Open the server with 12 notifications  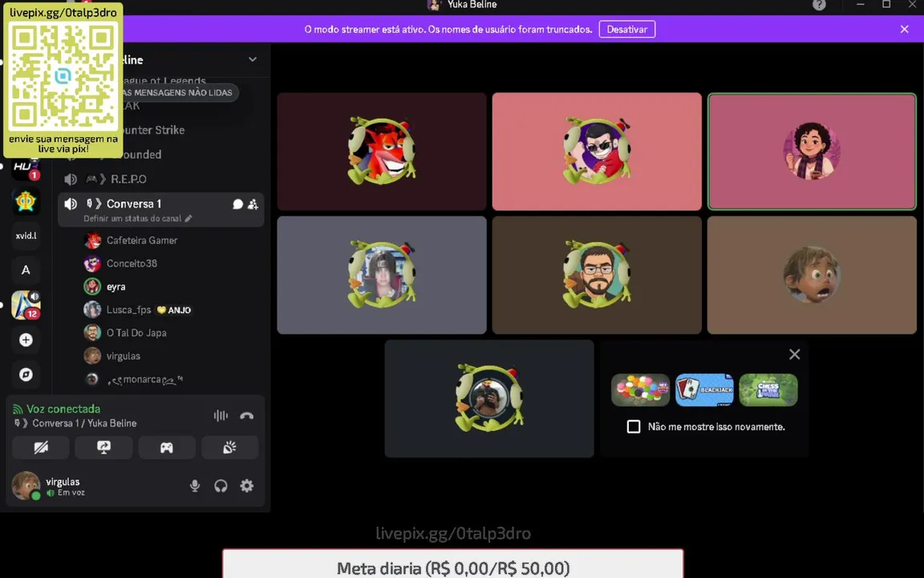[26, 305]
